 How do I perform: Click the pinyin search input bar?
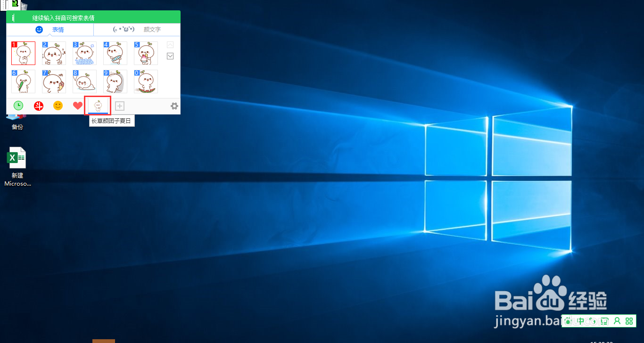pos(93,17)
